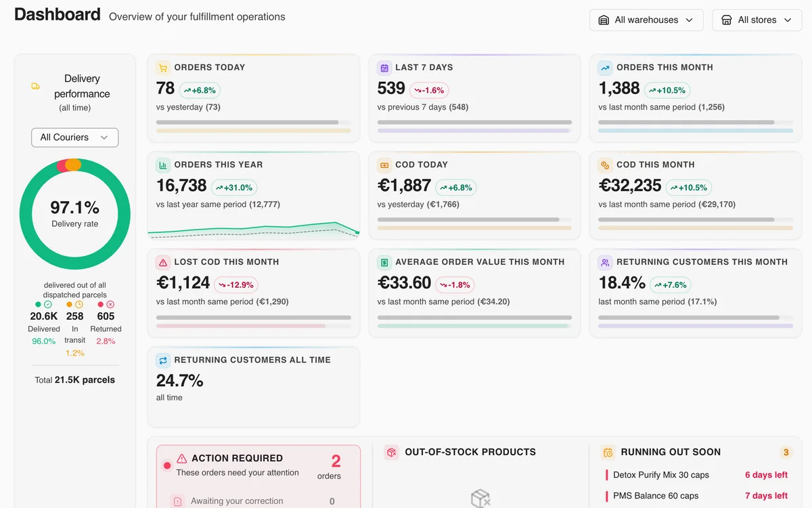Click the 6 days left label
The image size is (812, 508).
(767, 475)
